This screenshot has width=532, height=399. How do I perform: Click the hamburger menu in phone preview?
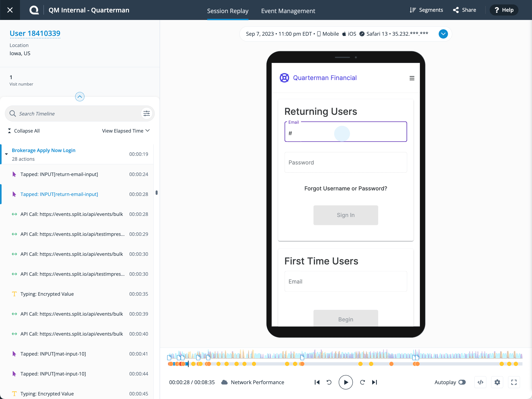412,78
